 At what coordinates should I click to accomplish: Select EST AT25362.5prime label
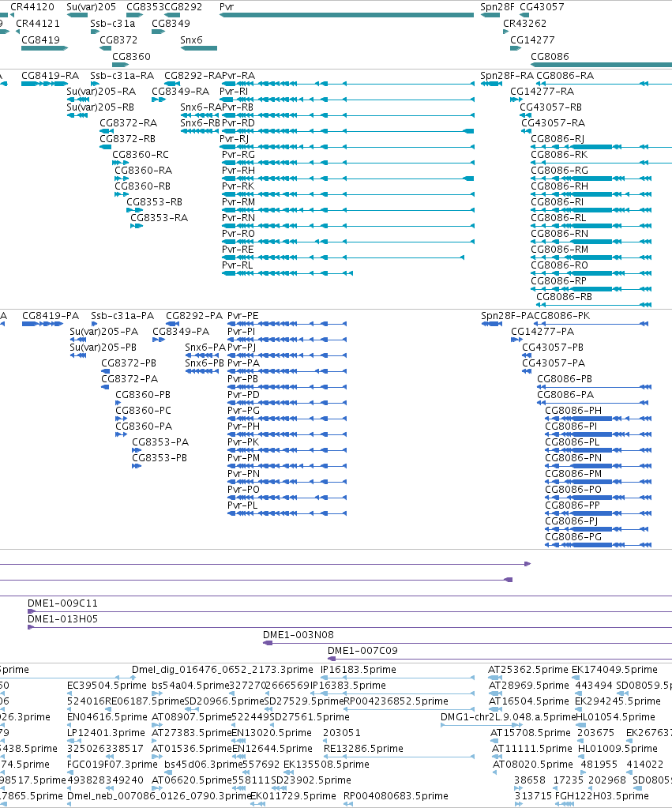pyautogui.click(x=528, y=669)
